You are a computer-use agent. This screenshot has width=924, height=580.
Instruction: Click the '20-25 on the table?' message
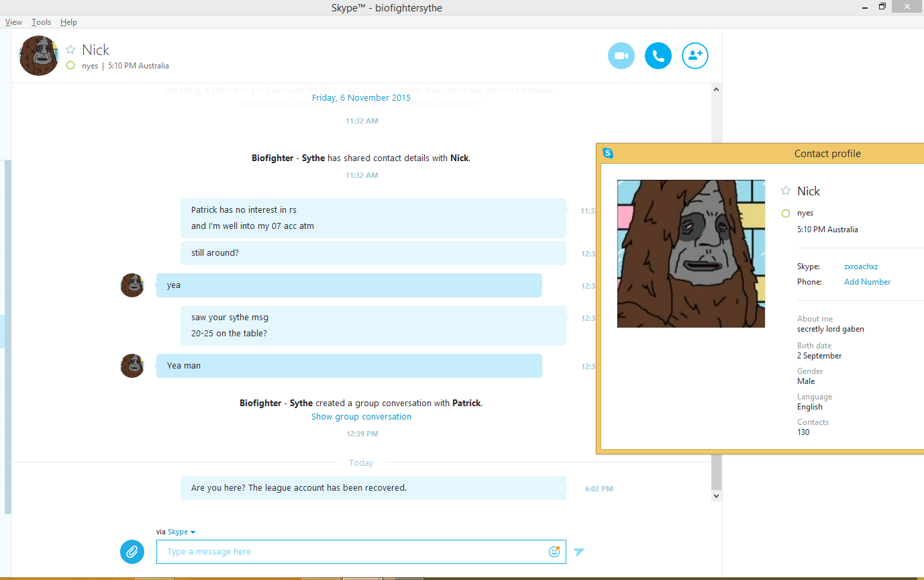click(229, 334)
